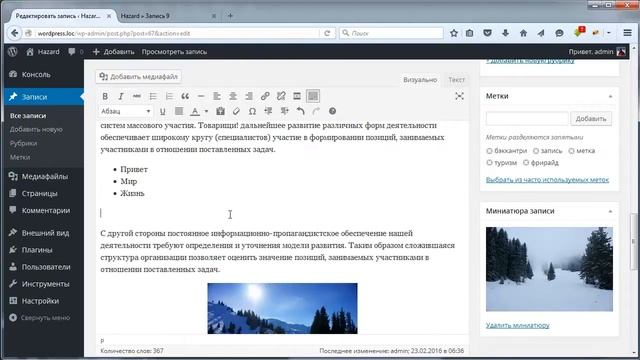Open the Страницы admin menu
Viewport: 640px width, 360px height.
tap(39, 193)
